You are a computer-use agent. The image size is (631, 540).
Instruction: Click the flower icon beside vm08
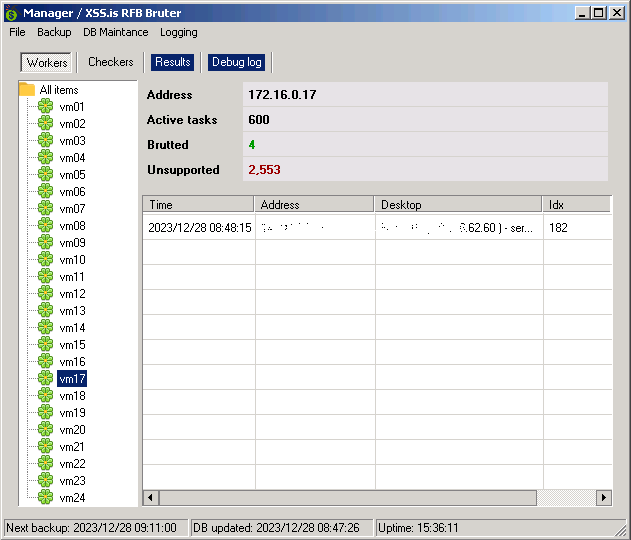coord(45,225)
